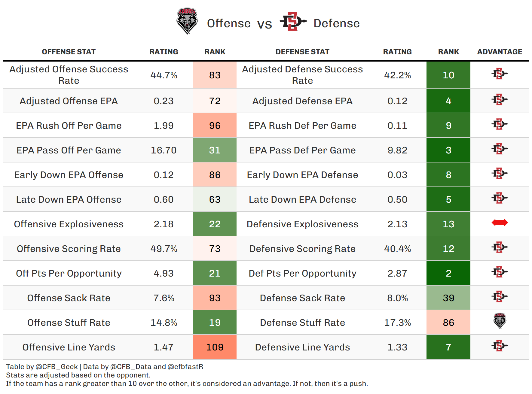Select the 16.70 rating value

tap(164, 150)
